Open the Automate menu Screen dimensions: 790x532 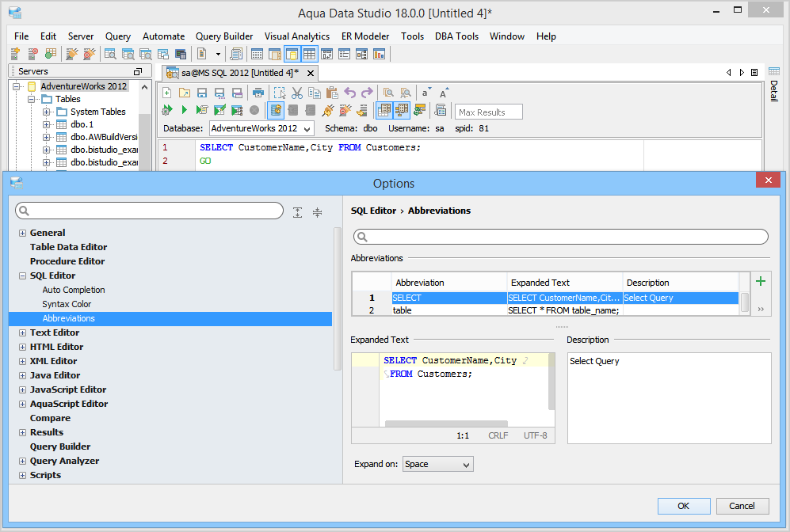164,36
